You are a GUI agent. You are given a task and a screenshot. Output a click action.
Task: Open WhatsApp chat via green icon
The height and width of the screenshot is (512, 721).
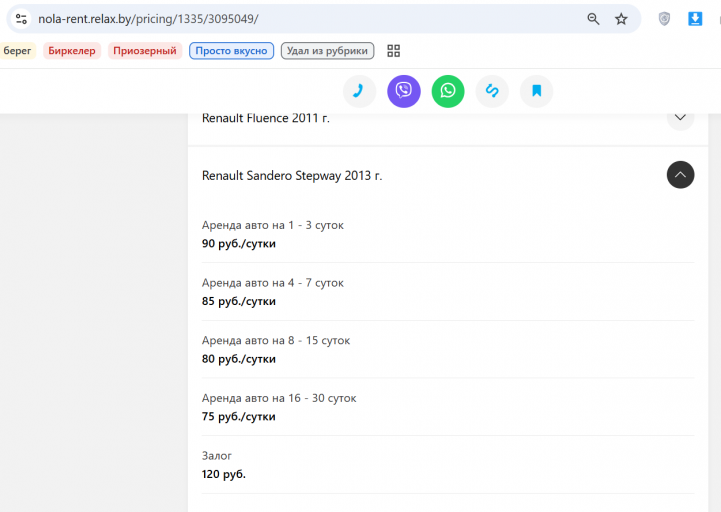[448, 91]
